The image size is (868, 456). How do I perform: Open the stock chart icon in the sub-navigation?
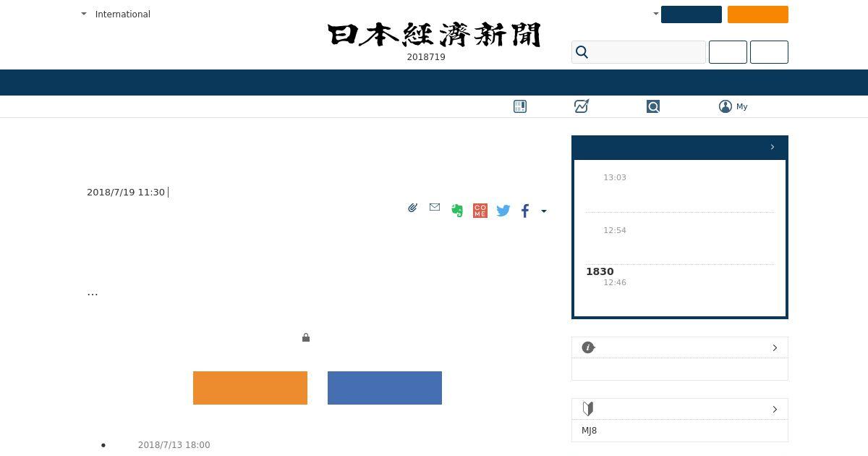(x=582, y=106)
